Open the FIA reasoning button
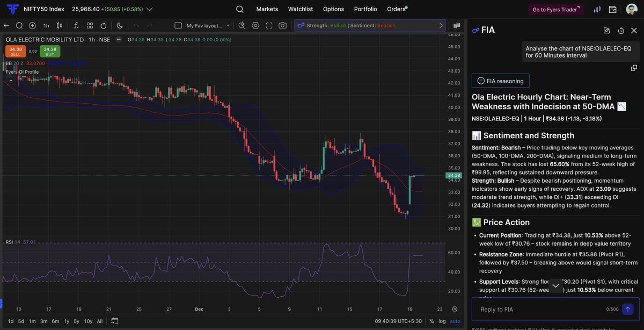The image size is (644, 330). (x=501, y=81)
